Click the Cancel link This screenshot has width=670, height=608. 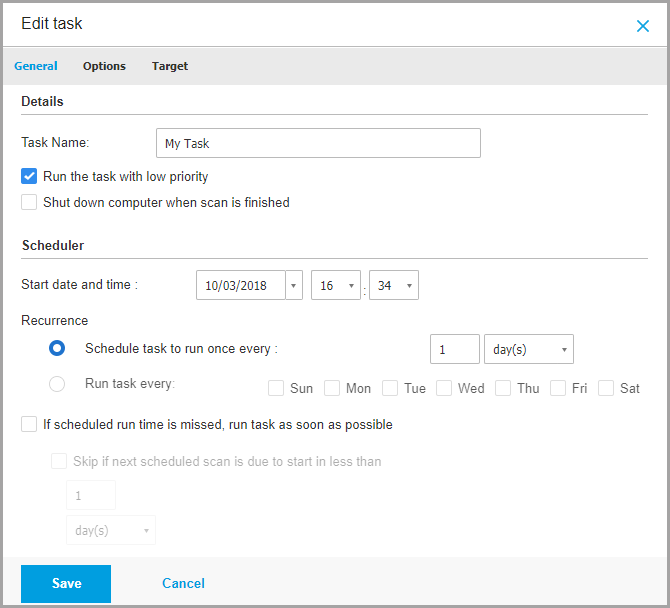pos(183,583)
